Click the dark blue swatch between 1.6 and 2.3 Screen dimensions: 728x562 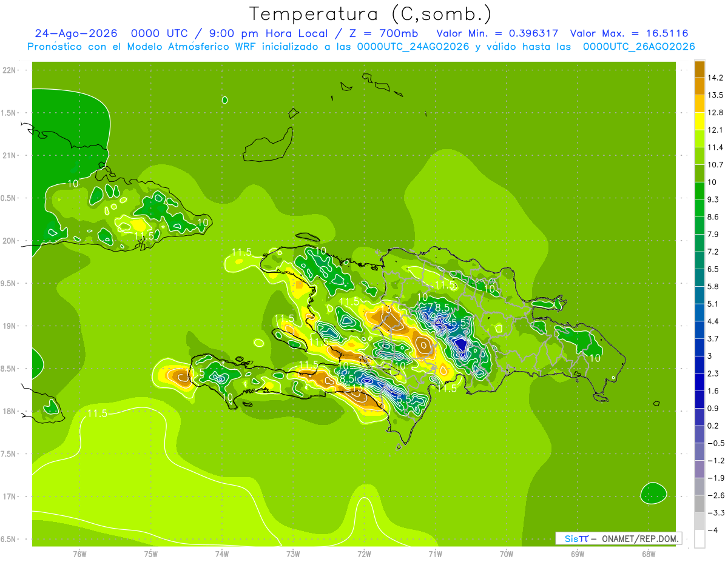699,382
